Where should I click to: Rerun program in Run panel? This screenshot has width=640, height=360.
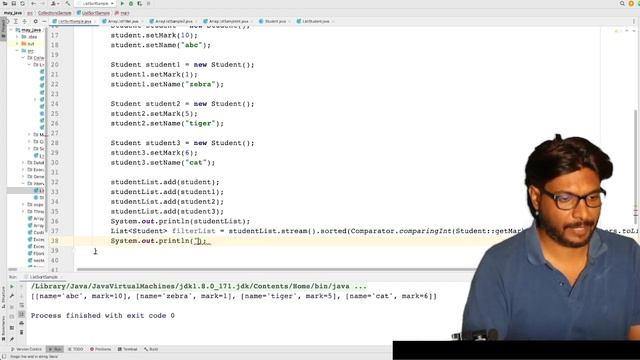pos(12,287)
